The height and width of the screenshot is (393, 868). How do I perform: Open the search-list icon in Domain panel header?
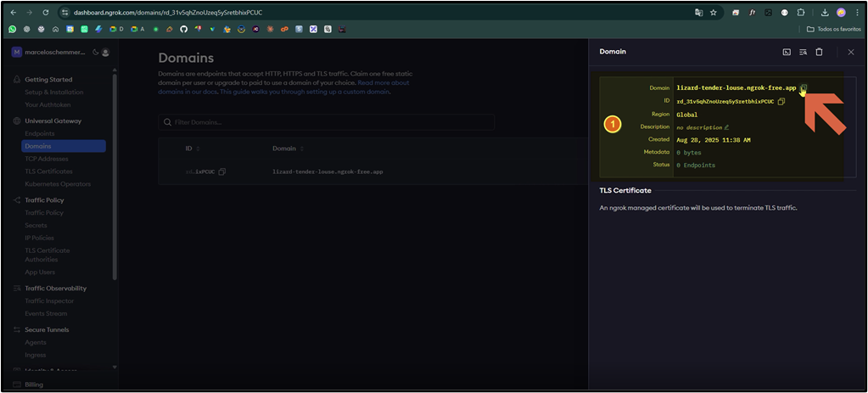coord(803,52)
